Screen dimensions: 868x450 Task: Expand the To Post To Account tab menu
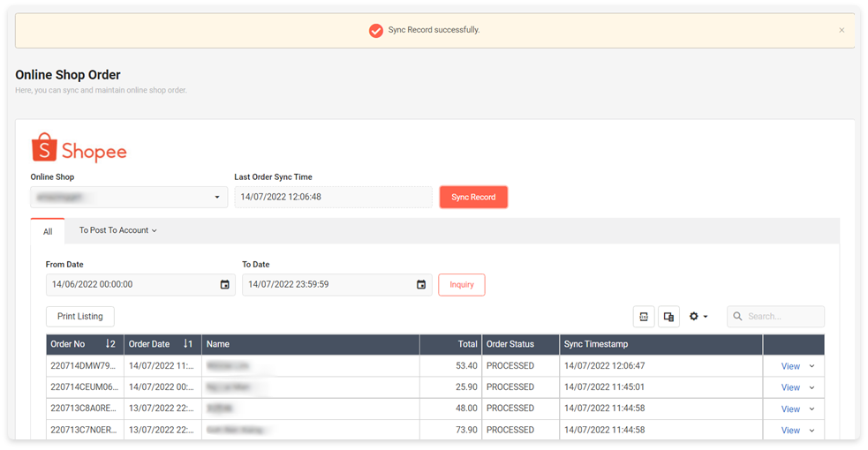[117, 231]
